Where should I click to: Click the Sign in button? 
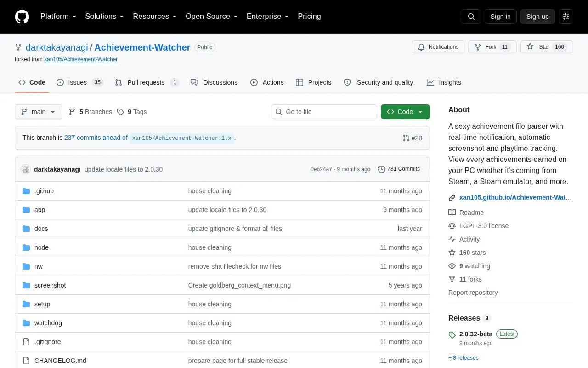click(x=500, y=17)
